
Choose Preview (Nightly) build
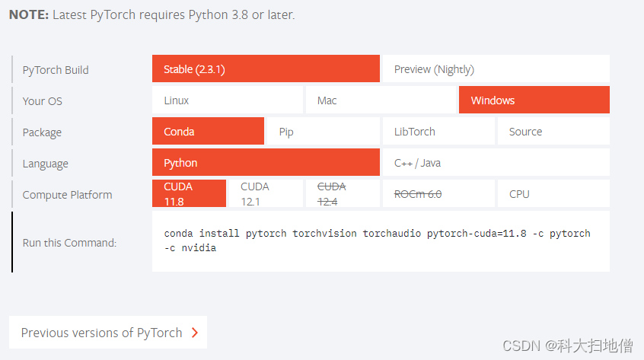(496, 68)
